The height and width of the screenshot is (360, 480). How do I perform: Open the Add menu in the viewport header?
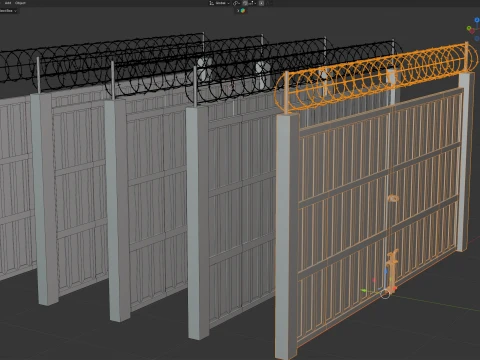[x=8, y=3]
